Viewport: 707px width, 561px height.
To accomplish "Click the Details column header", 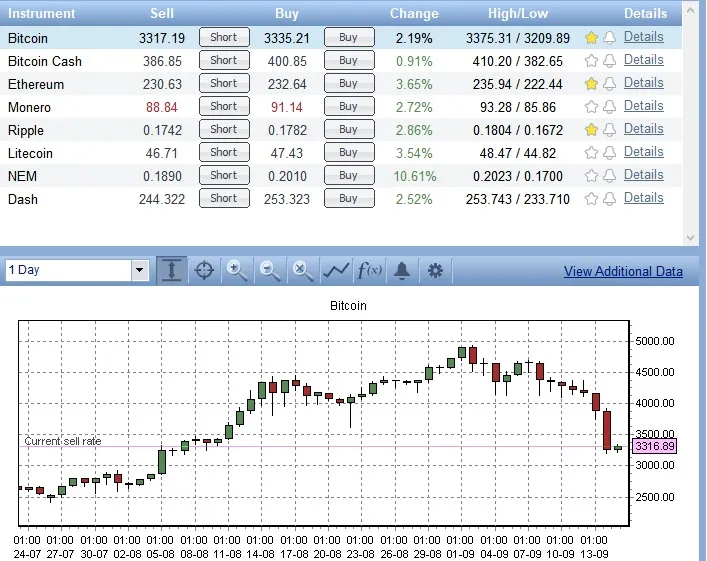I will coord(645,14).
